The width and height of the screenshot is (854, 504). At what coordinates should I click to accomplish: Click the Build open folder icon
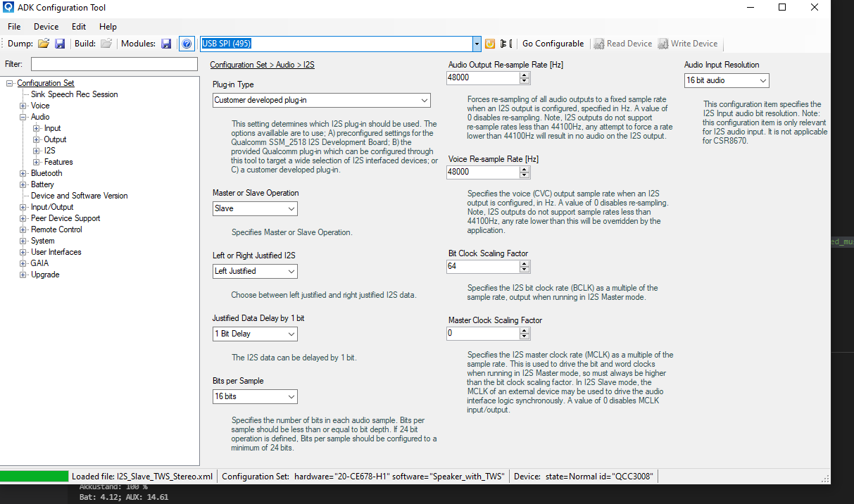106,44
